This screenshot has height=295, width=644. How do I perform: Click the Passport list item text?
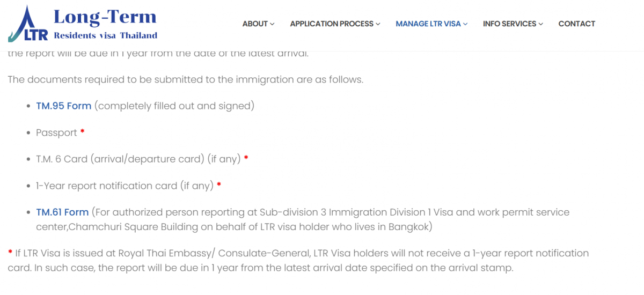(x=56, y=132)
